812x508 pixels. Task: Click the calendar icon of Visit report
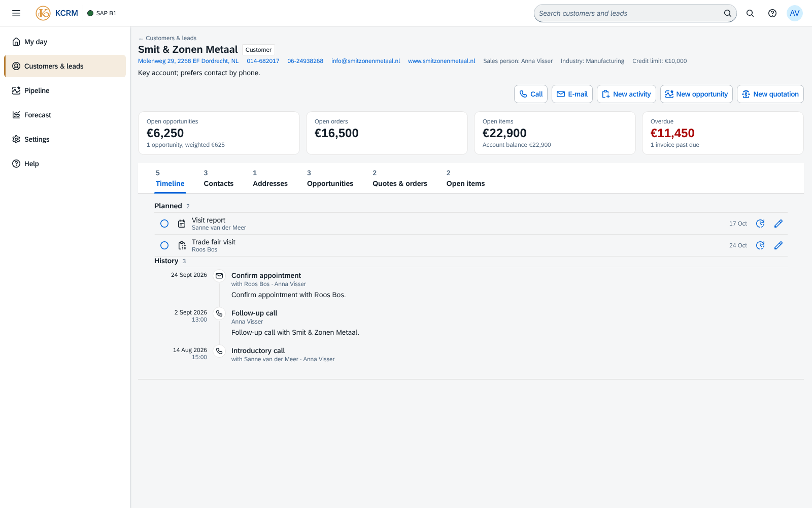pyautogui.click(x=182, y=224)
